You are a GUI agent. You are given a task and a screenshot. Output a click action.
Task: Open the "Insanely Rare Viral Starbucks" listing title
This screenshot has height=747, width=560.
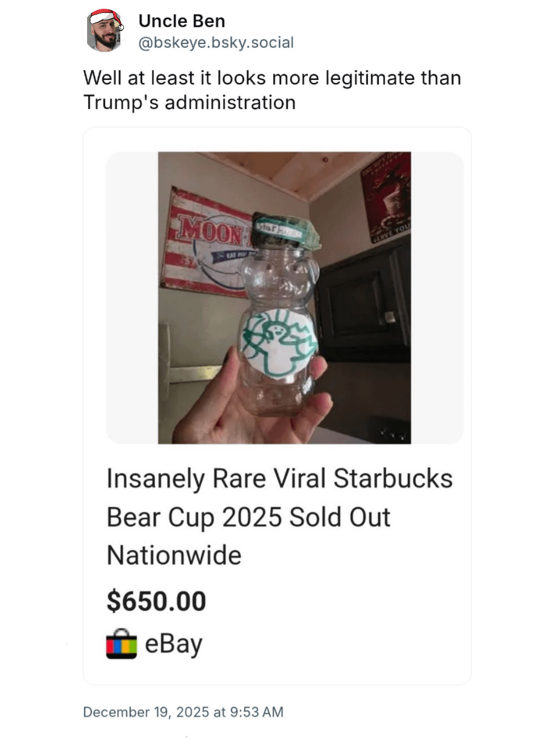[x=279, y=478]
